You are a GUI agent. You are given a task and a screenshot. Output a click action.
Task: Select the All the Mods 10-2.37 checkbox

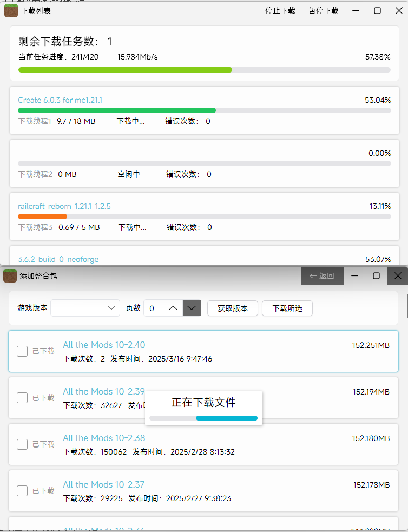[x=22, y=491]
